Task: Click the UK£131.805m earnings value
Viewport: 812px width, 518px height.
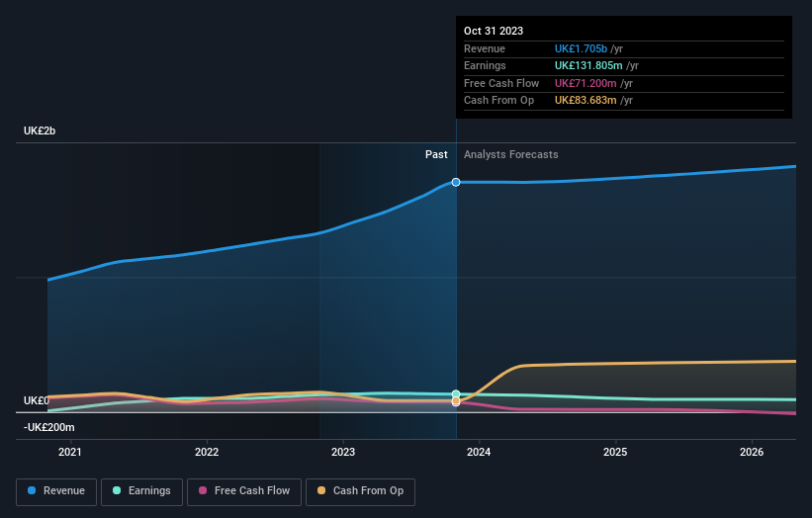Action: tap(588, 65)
